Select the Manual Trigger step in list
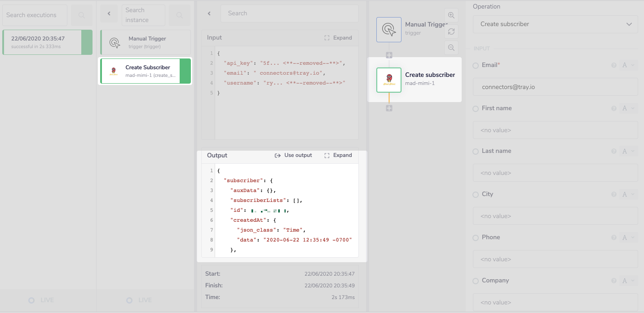 [146, 42]
